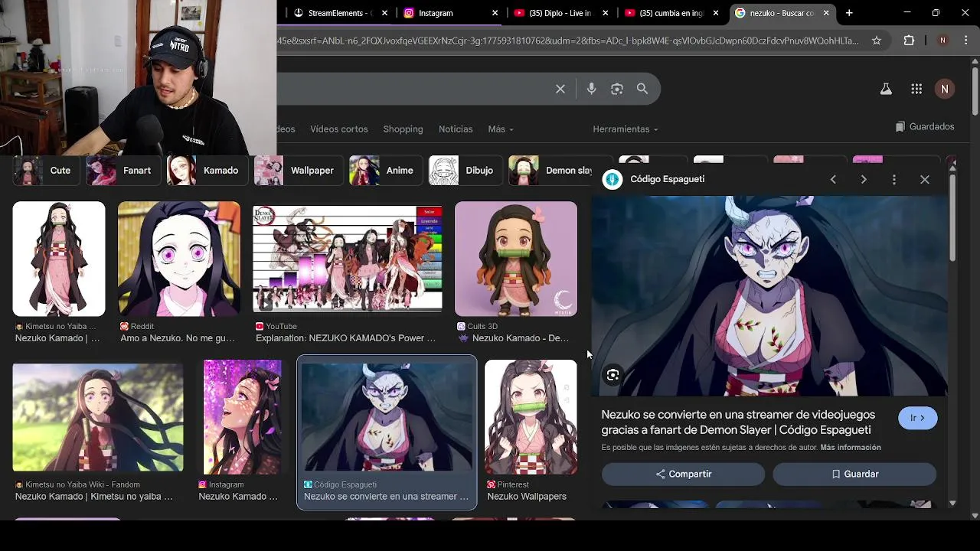The image size is (980, 551).
Task: Show previous image in preview panel
Action: coord(833,179)
